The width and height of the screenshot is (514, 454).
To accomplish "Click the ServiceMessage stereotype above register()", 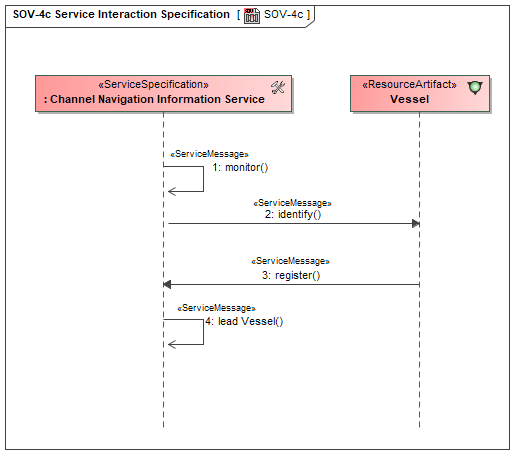I will [290, 261].
